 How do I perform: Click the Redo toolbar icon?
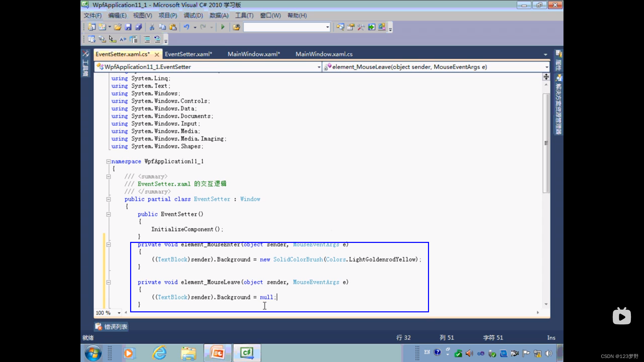click(x=203, y=27)
